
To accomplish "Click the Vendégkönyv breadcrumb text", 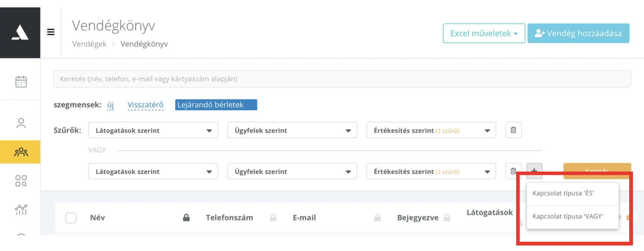I will tap(144, 44).
